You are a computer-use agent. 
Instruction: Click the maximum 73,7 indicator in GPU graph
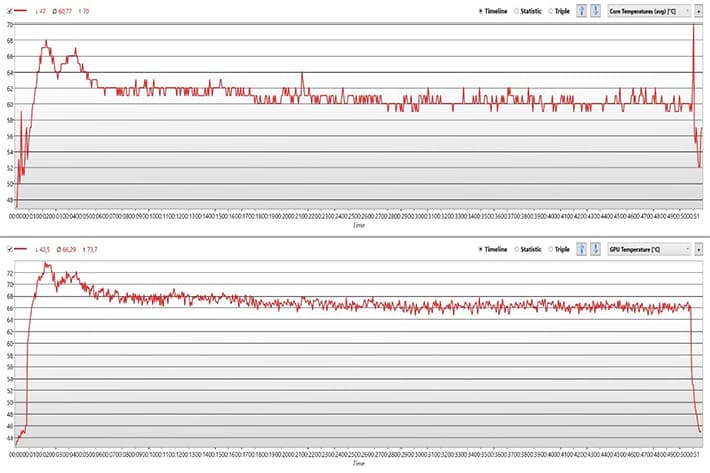[x=90, y=249]
